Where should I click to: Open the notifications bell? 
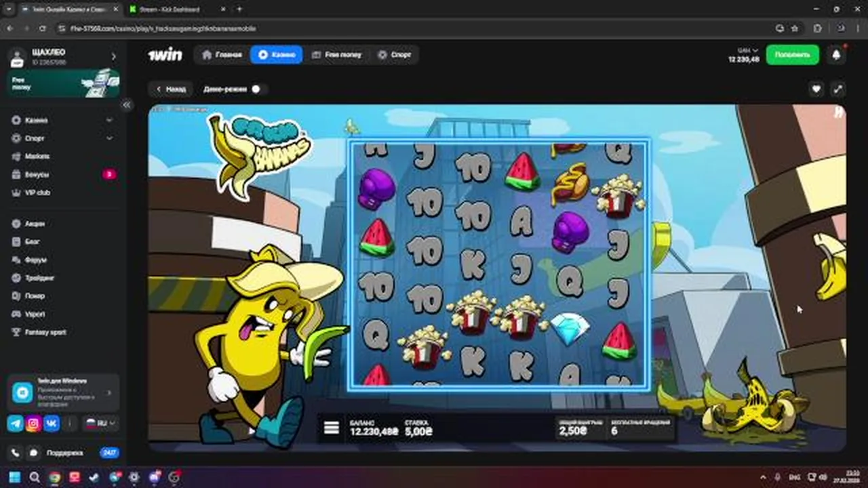[836, 55]
